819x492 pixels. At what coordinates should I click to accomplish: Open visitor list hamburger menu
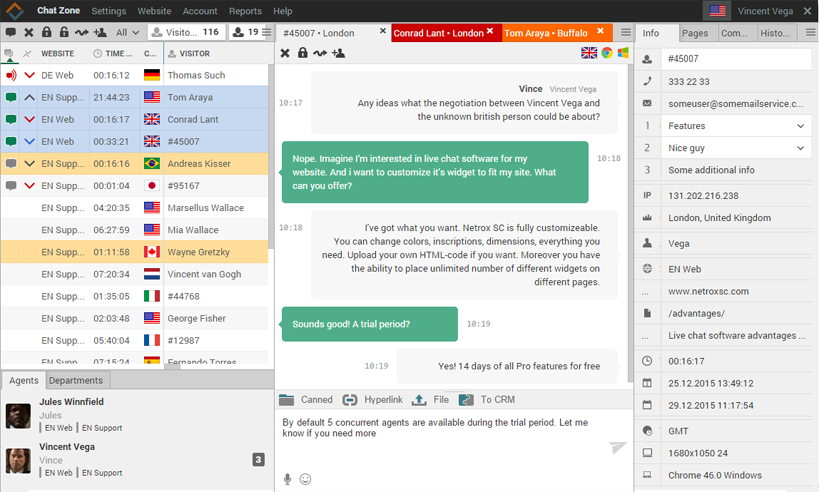point(266,32)
